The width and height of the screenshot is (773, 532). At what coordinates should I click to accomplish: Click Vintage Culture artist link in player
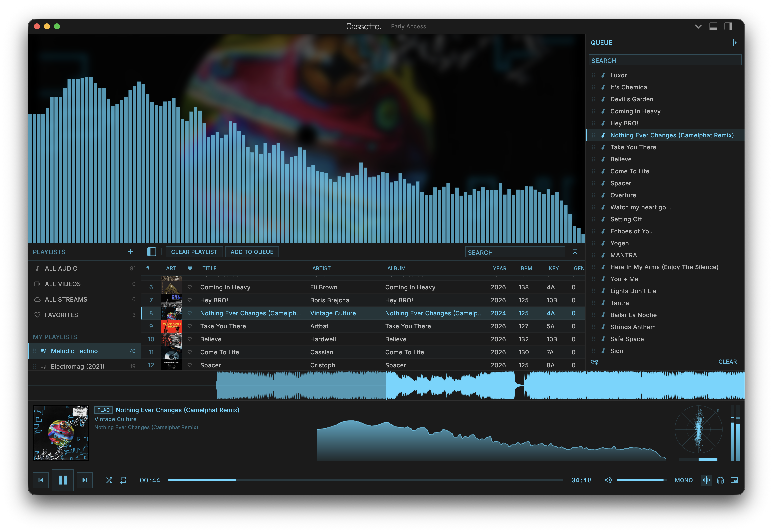pos(115,419)
